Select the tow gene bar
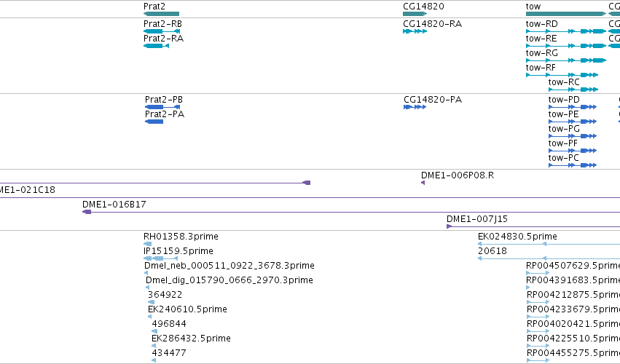The height and width of the screenshot is (364, 620). point(566,14)
